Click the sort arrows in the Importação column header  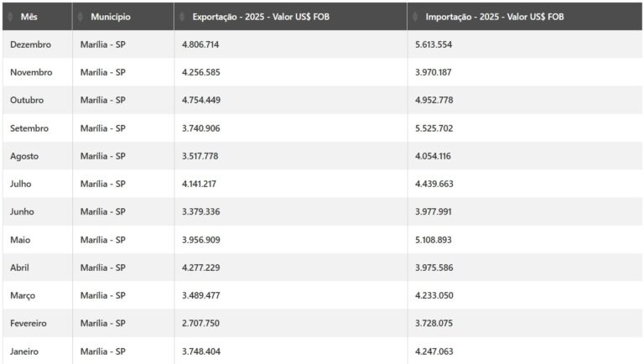(415, 17)
